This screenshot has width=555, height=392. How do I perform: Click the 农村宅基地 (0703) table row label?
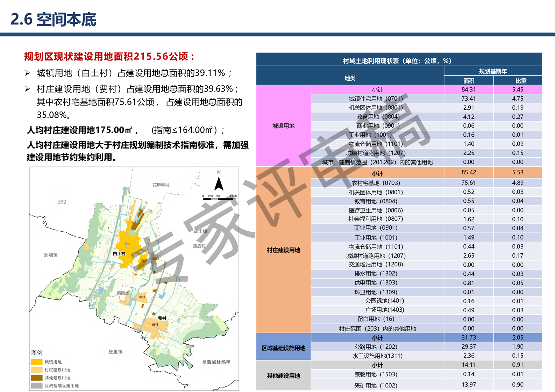[376, 183]
